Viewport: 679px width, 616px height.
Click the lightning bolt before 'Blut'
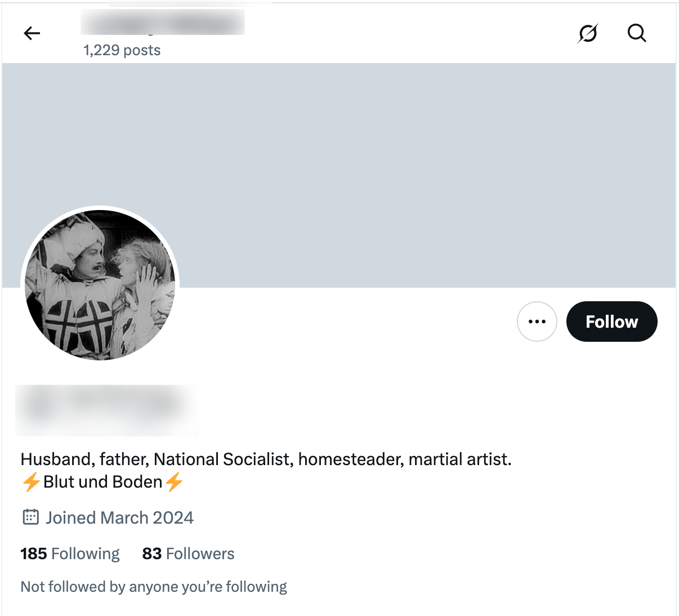[31, 482]
